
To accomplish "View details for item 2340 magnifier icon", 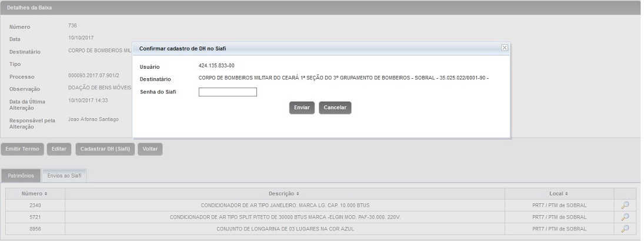I will 625,205.
